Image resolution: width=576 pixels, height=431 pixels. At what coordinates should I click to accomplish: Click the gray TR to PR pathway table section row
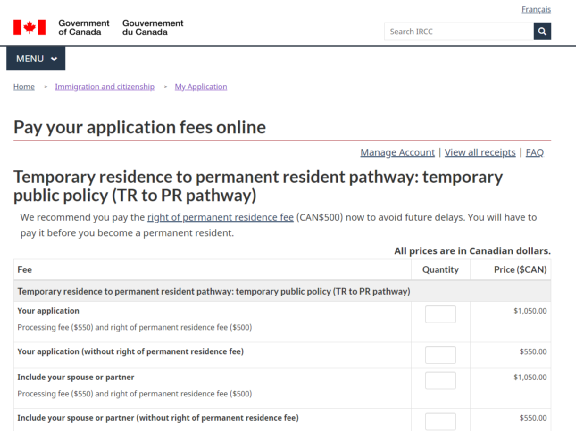[282, 291]
